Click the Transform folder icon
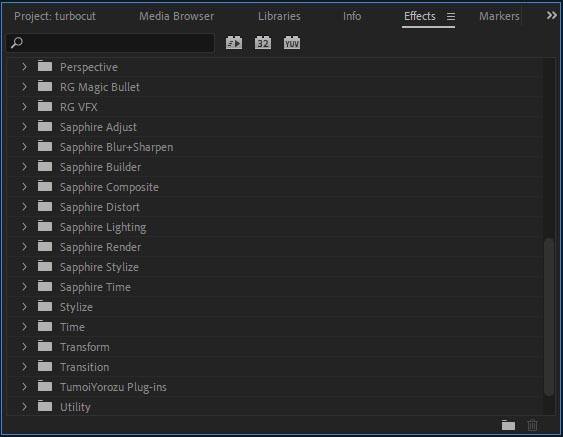This screenshot has height=437, width=563. [x=45, y=346]
